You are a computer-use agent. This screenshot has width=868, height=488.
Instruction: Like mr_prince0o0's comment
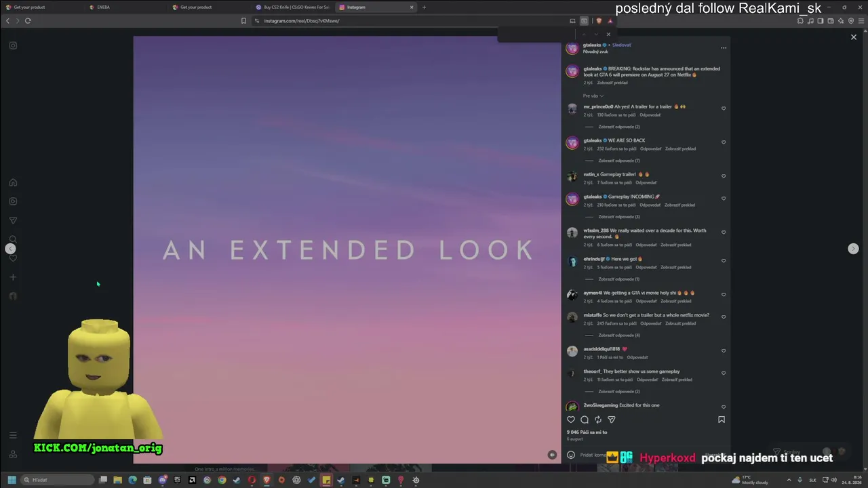pyautogui.click(x=724, y=108)
